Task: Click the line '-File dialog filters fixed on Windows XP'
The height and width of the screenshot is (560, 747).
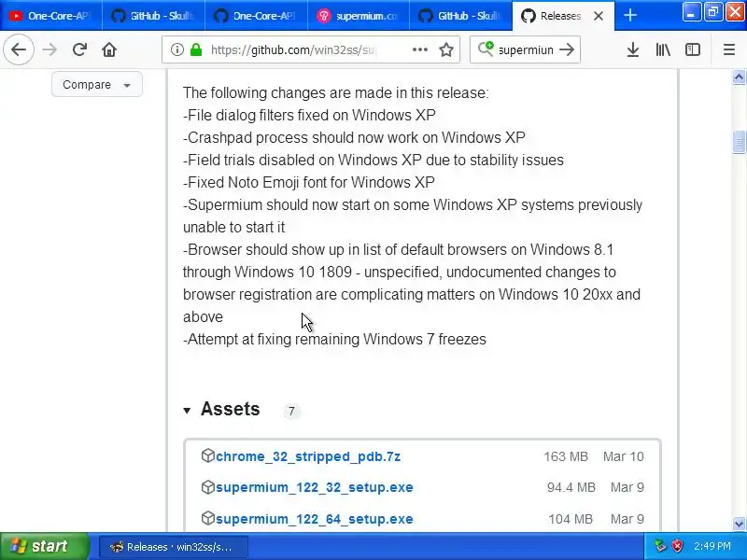Action: 309,115
